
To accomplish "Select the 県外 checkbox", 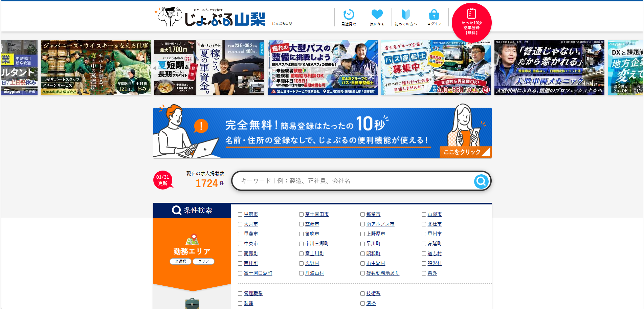I will coord(424,273).
